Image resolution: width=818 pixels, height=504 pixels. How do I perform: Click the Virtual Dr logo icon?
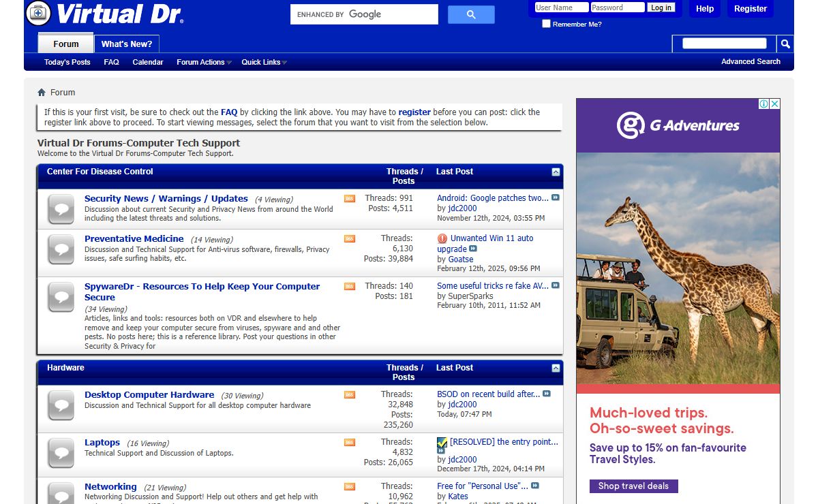[38, 13]
